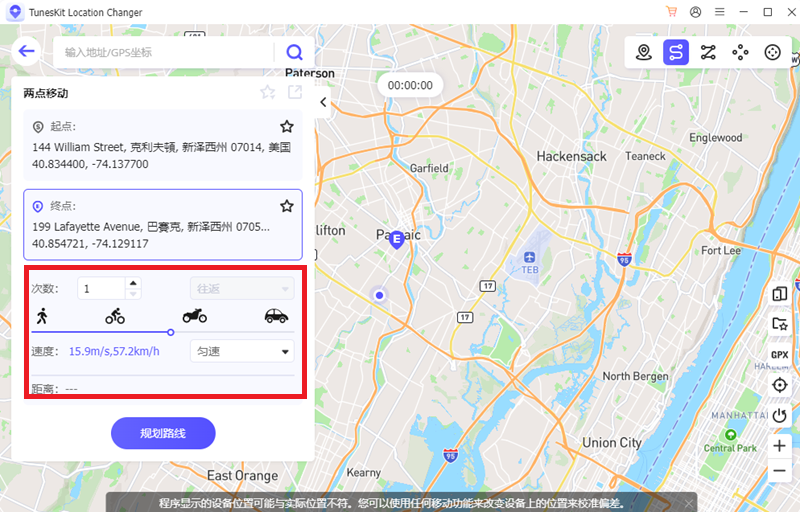This screenshot has height=512, width=800.
Task: Open the 匀速 speed mode dropdown
Action: [242, 351]
